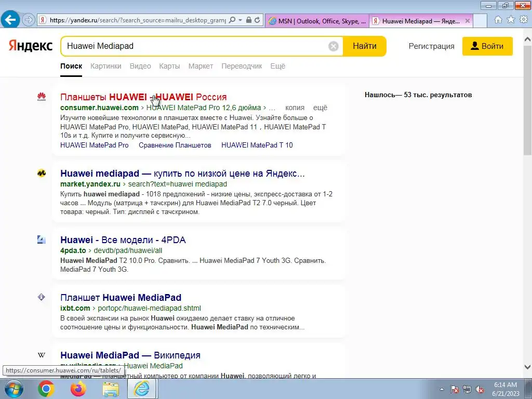Click the ixbt favicon icon
This screenshot has height=399, width=532.
[x=42, y=298]
